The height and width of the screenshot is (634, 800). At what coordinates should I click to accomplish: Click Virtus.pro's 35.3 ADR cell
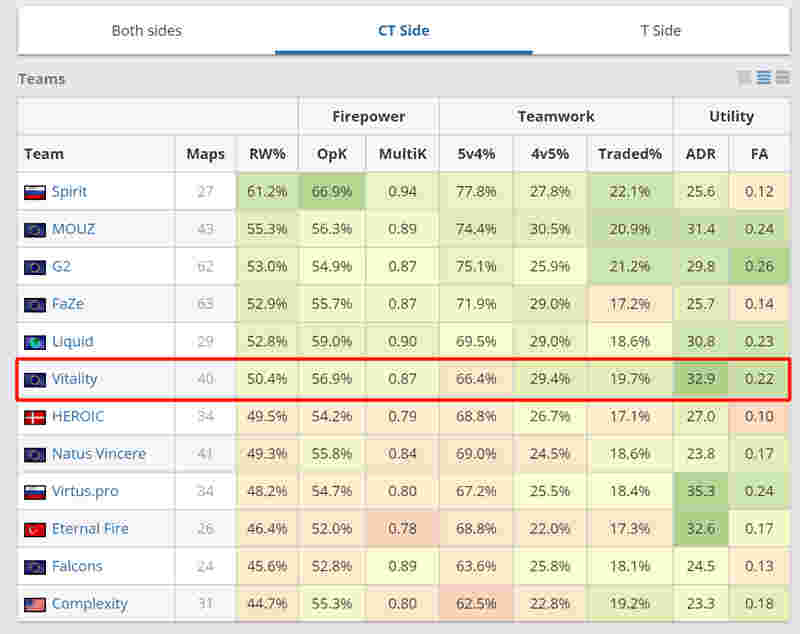tap(701, 491)
